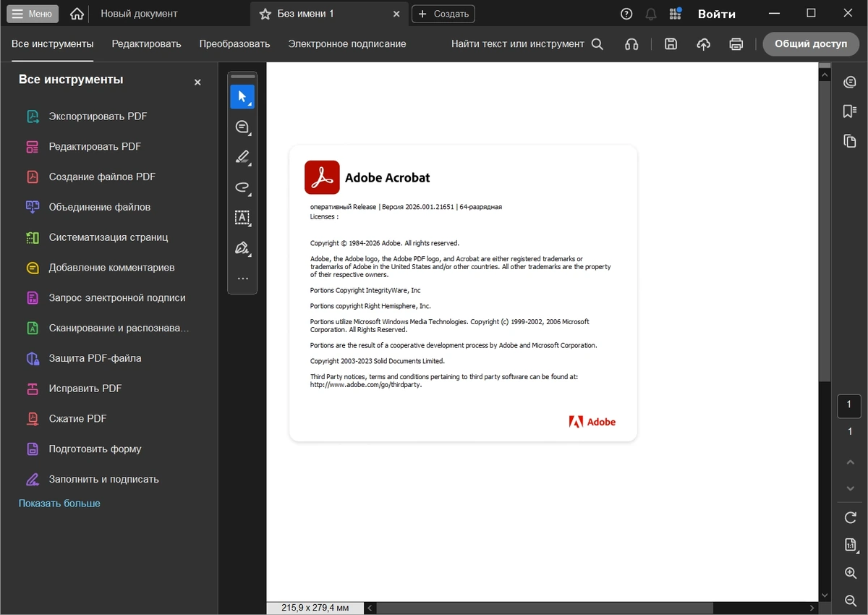The width and height of the screenshot is (868, 615).
Task: Click the page size 215,9 x 279,4 мм
Action: pos(315,608)
